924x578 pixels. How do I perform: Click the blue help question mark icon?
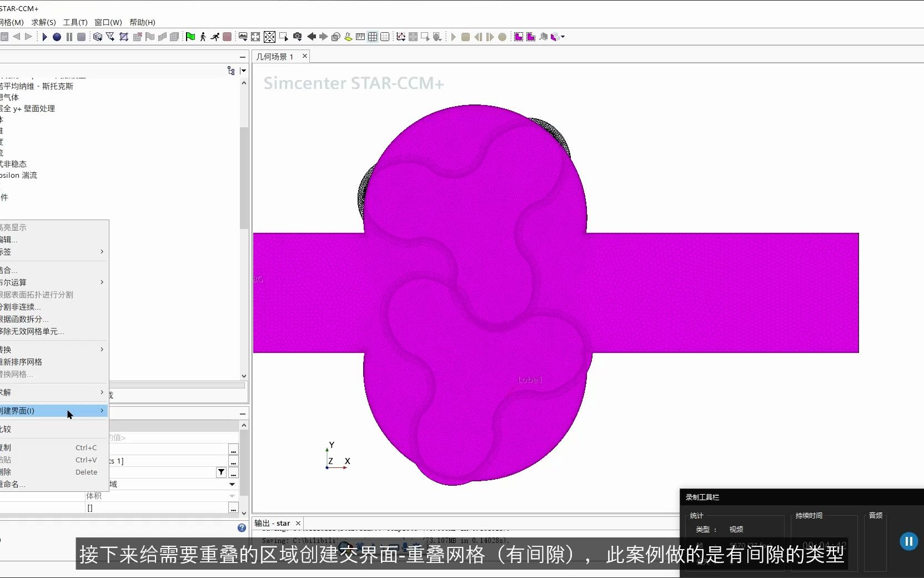pyautogui.click(x=242, y=528)
